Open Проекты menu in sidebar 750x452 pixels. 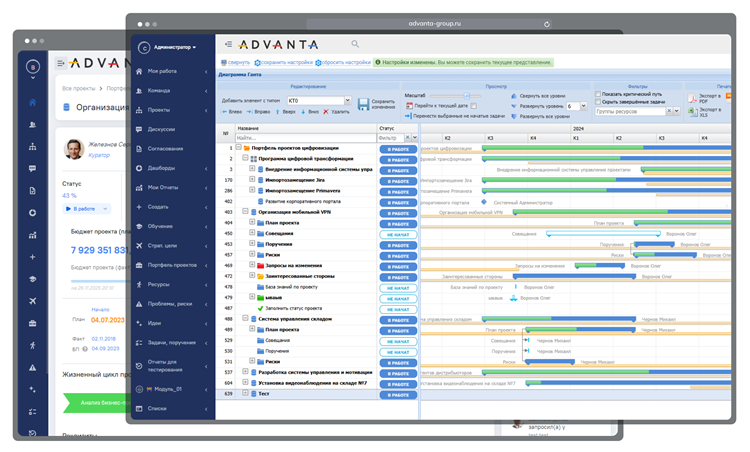point(173,110)
